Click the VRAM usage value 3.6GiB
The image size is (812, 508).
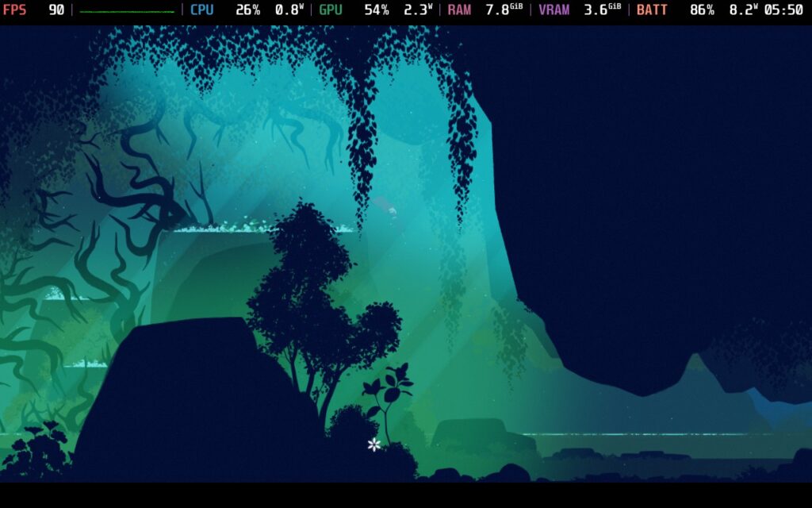[x=603, y=10]
